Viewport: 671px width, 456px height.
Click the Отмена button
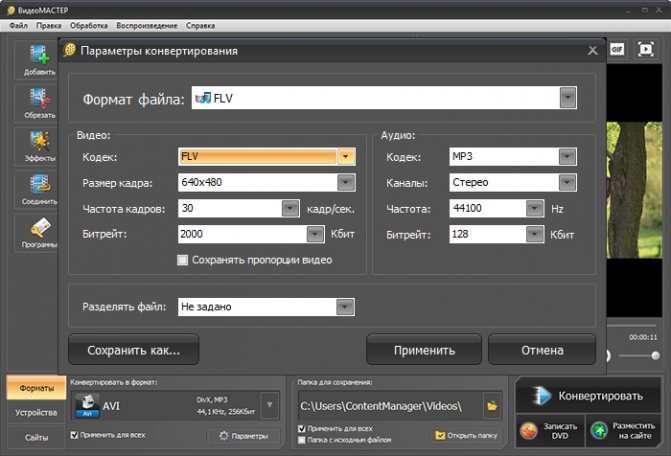542,350
